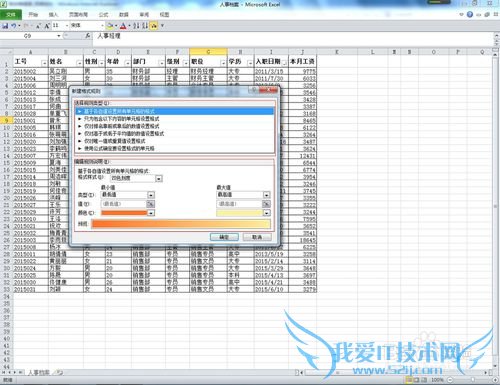Switch to the 插入 Insert ribbon tab
500x385 pixels.
point(53,15)
